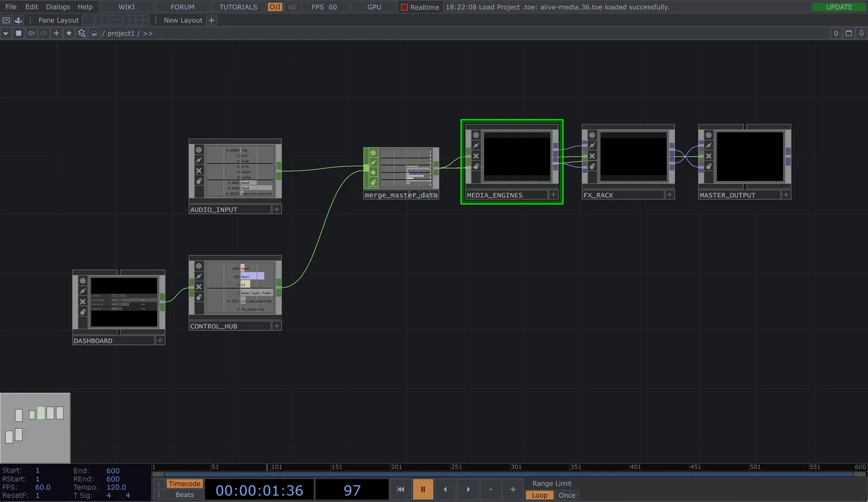This screenshot has height=502, width=868.
Task: Step forward one frame
Action: (x=468, y=490)
